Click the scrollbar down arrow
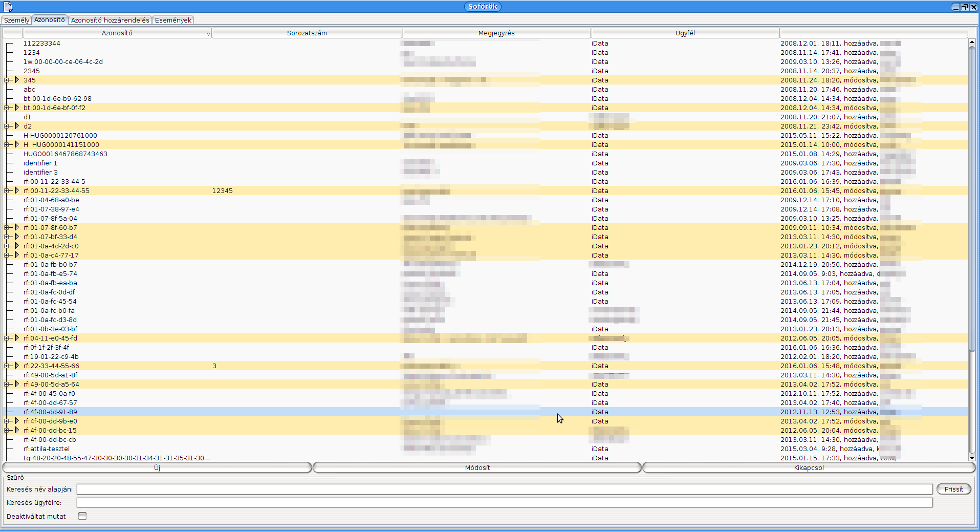 point(972,458)
